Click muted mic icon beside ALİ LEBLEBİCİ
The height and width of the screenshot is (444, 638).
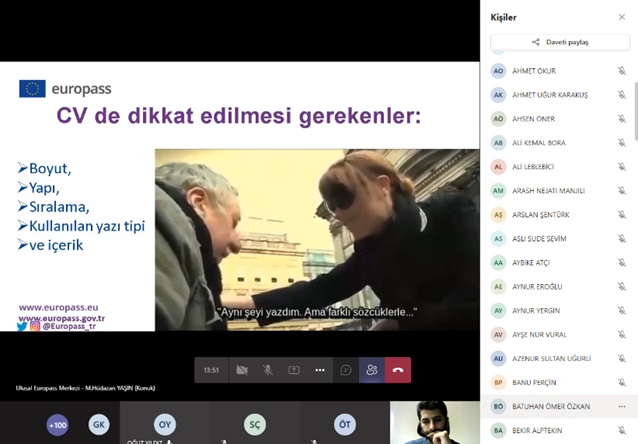click(622, 167)
